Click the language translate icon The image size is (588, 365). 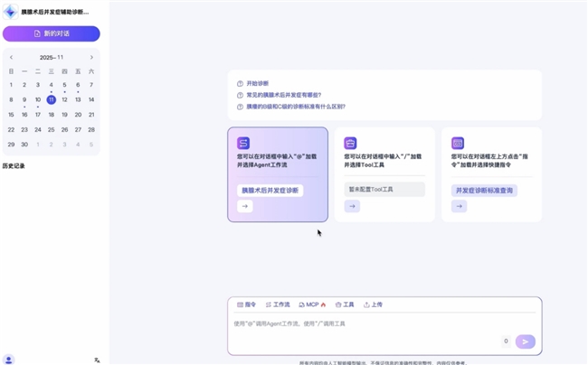coord(97,360)
